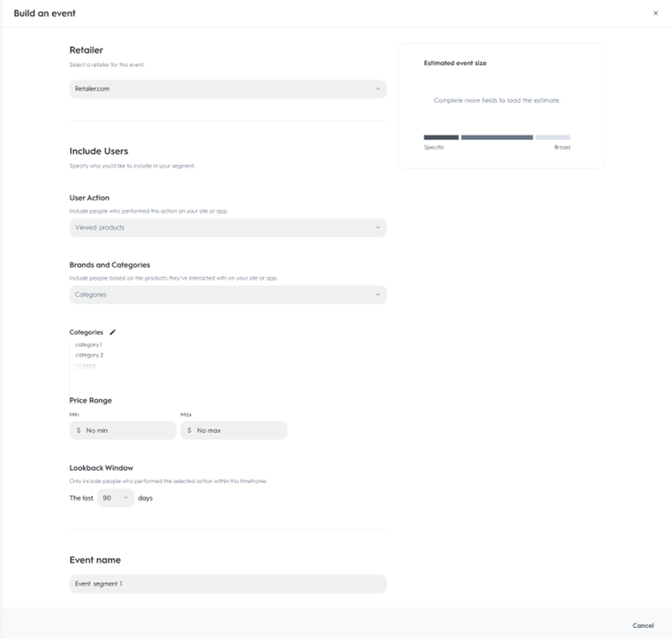The width and height of the screenshot is (672, 639).
Task: Open the Brands and Categories dropdown
Action: click(x=228, y=295)
